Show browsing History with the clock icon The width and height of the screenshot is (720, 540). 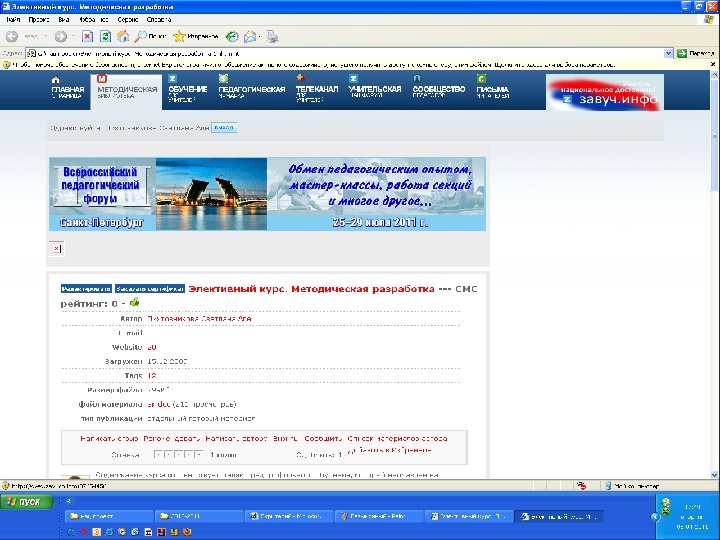tap(232, 36)
